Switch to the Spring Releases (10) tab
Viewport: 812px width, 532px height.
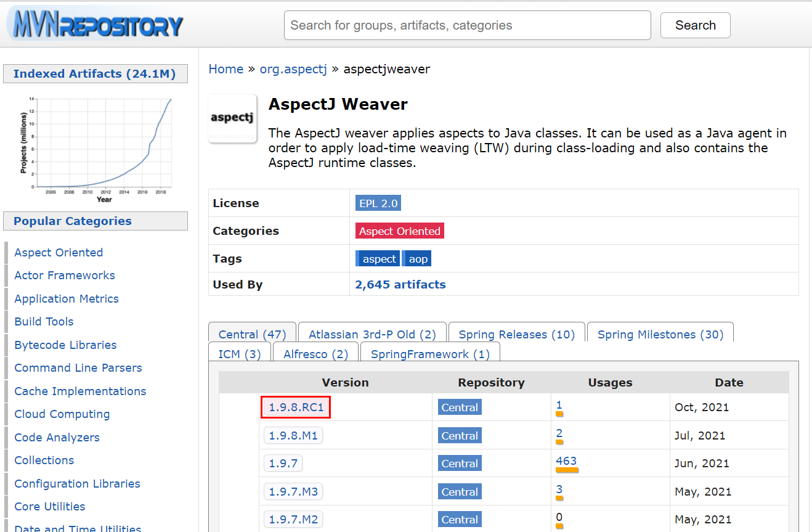516,334
